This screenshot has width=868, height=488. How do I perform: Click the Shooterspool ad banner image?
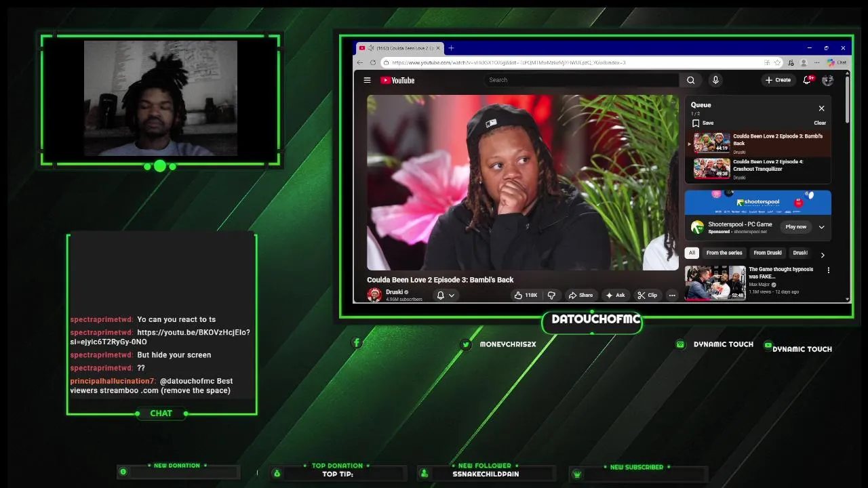click(x=757, y=203)
